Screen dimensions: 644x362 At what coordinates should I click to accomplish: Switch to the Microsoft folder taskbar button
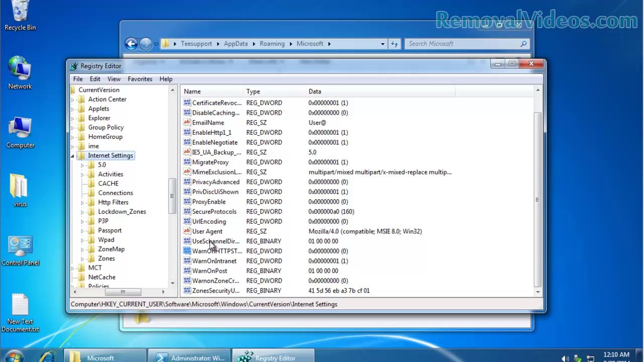pyautogui.click(x=105, y=356)
